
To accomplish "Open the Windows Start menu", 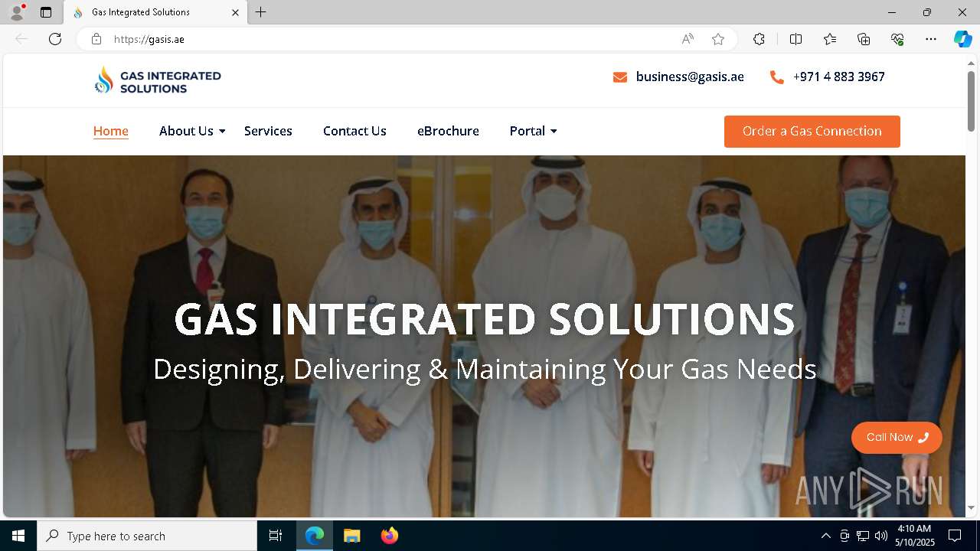I will (x=18, y=536).
